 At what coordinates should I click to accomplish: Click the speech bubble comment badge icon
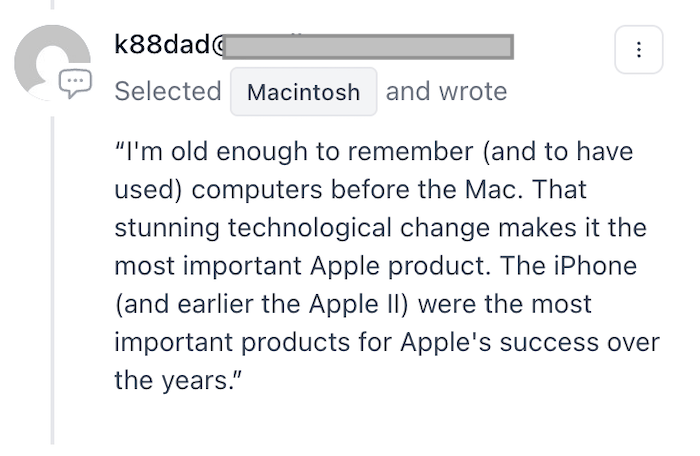pyautogui.click(x=74, y=83)
